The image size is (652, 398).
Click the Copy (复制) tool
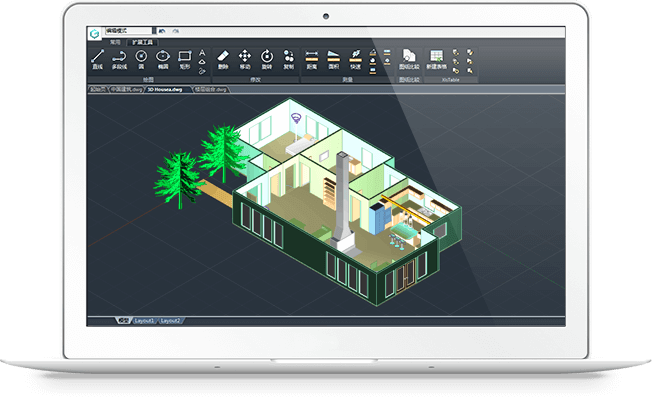pyautogui.click(x=289, y=59)
